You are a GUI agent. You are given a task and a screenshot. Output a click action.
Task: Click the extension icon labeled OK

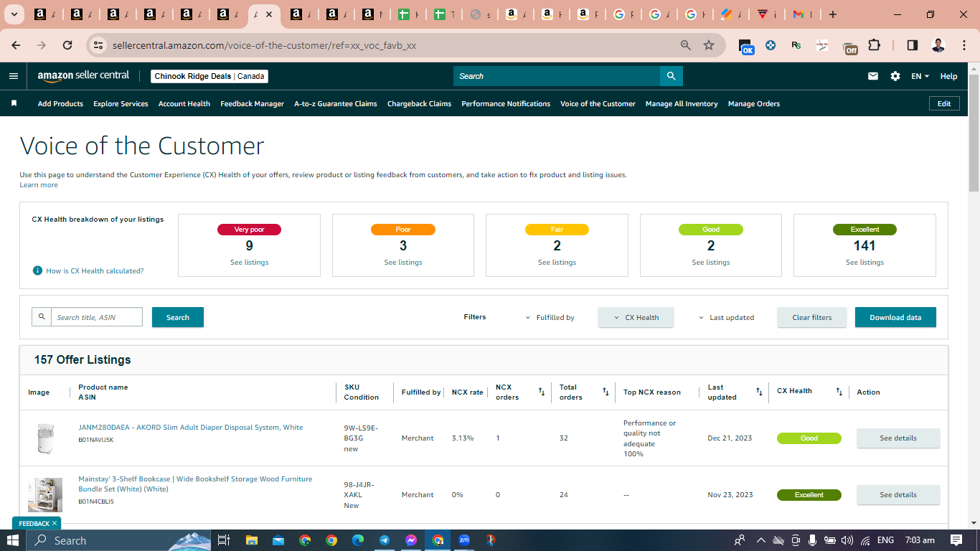(746, 47)
